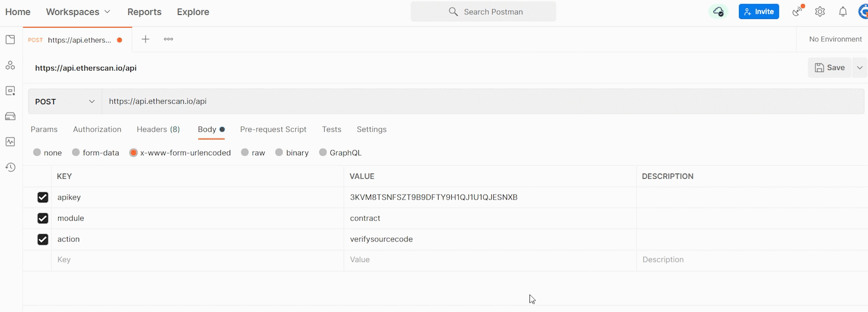Select binary body type

tap(279, 152)
